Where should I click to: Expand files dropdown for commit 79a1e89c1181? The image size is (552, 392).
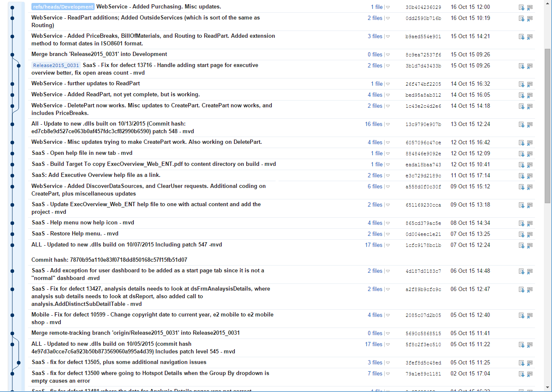[x=388, y=374]
